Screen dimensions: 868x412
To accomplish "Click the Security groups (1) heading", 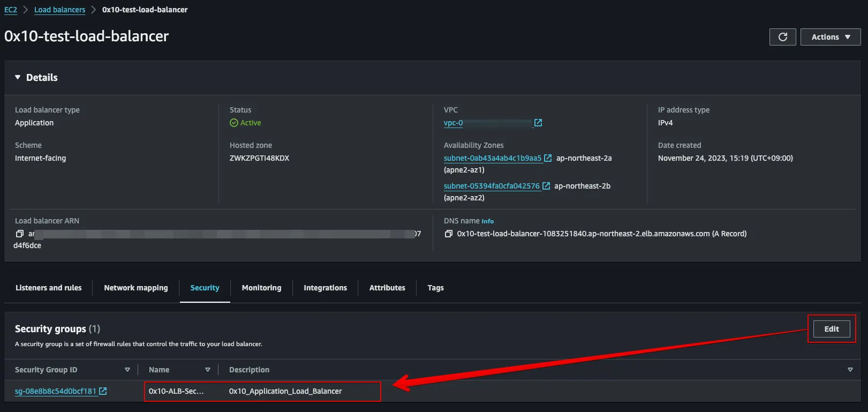I will (x=57, y=329).
